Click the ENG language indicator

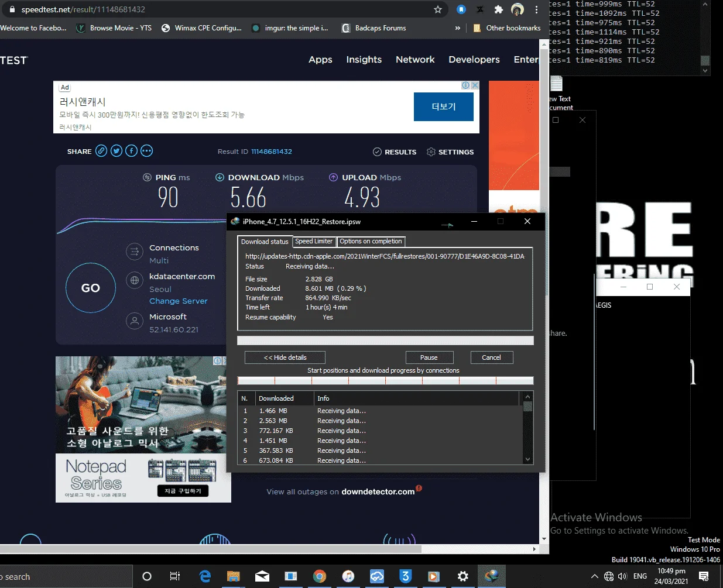pyautogui.click(x=640, y=576)
